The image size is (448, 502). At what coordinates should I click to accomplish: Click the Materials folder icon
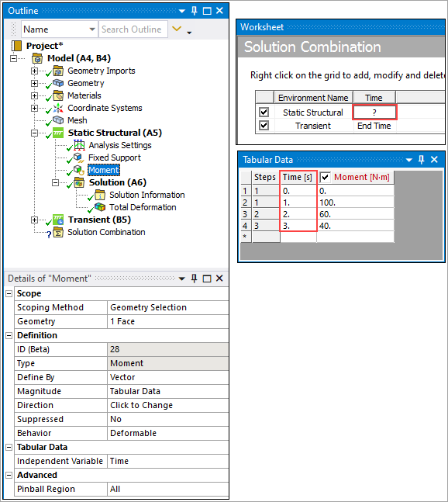point(58,95)
